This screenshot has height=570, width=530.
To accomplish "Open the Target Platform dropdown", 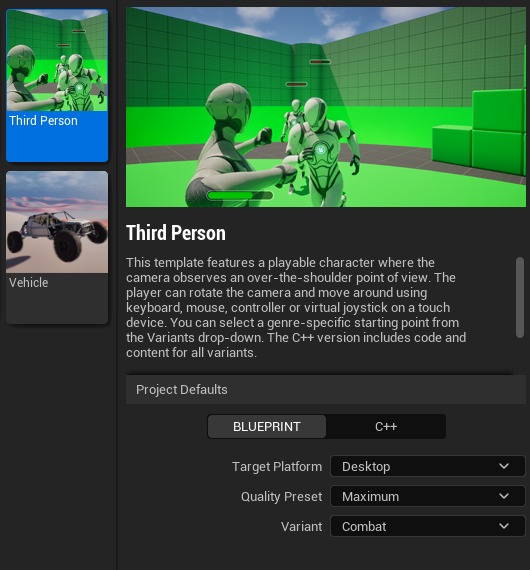I will (428, 466).
